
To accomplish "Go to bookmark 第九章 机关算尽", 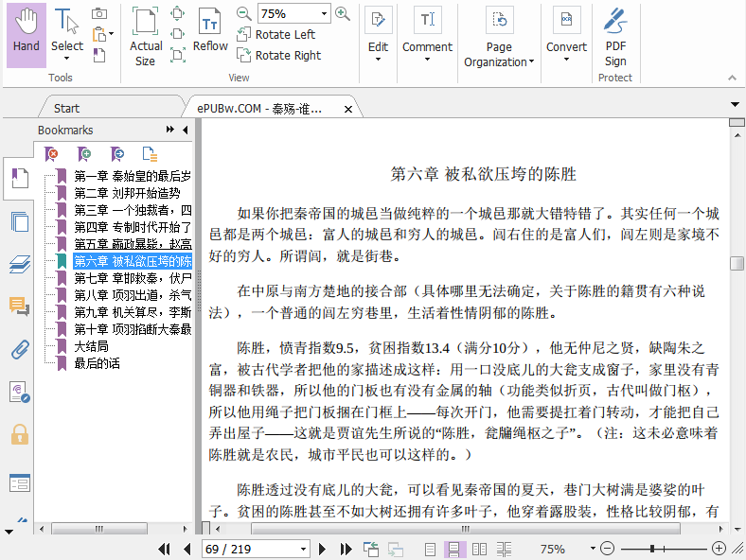I will tap(133, 312).
